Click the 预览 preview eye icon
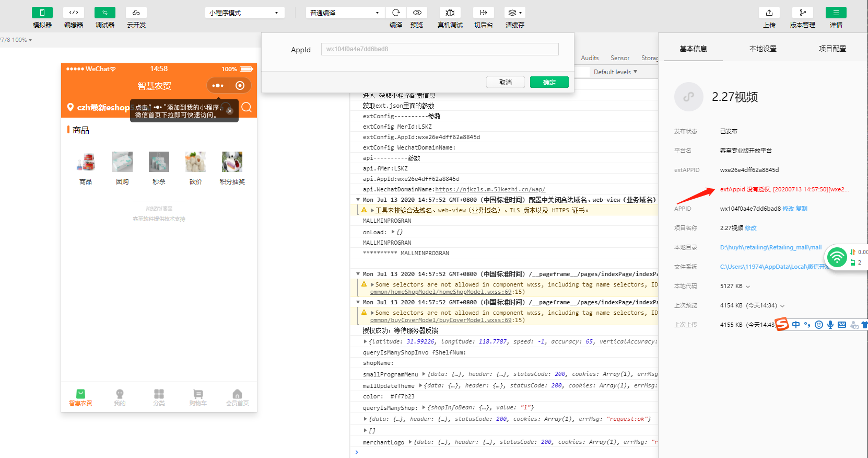The image size is (868, 458). (x=417, y=13)
